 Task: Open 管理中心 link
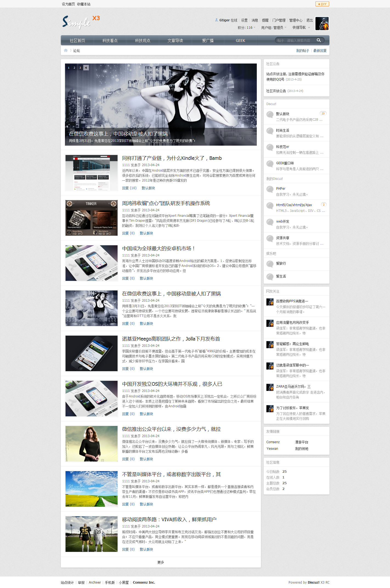(296, 20)
